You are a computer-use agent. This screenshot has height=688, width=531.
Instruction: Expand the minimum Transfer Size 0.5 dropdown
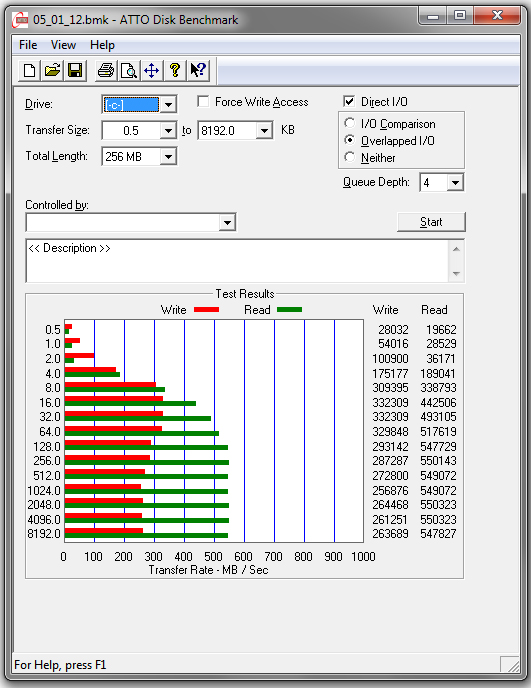tap(168, 130)
